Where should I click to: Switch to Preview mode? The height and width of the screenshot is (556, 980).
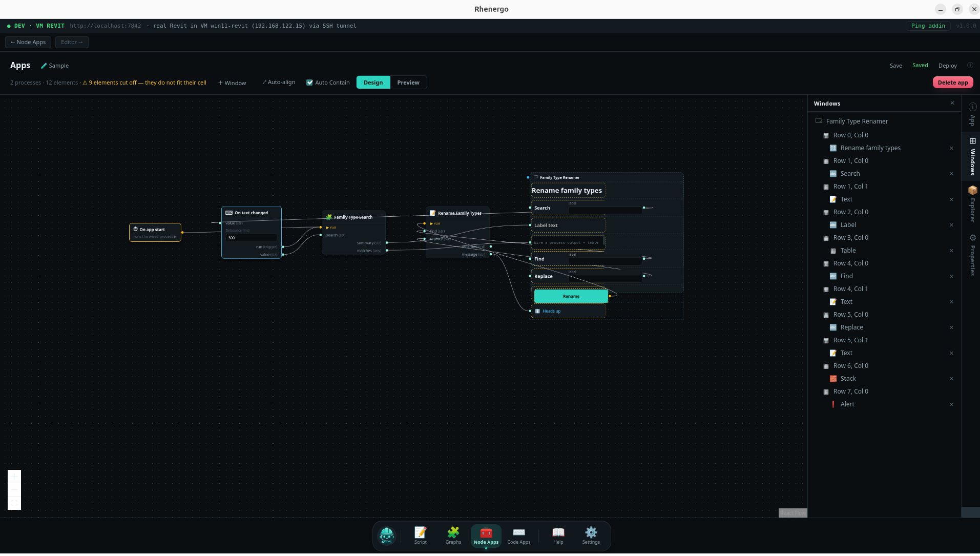[408, 83]
